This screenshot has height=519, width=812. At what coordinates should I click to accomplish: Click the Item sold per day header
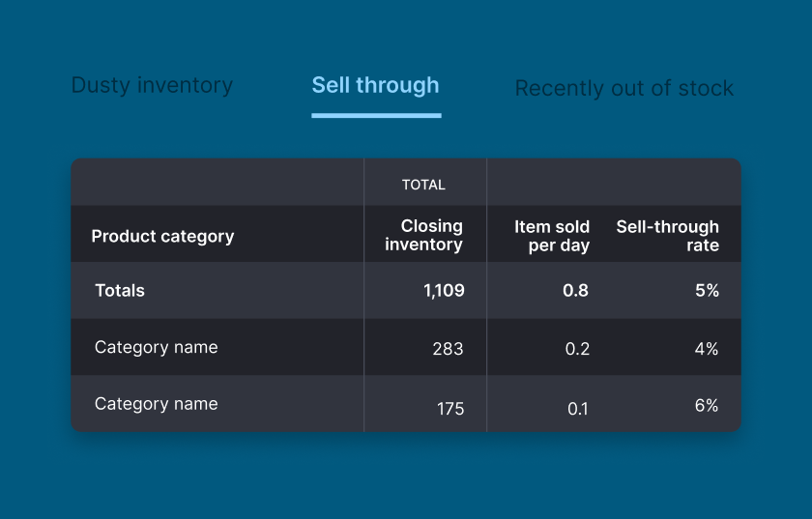(551, 236)
